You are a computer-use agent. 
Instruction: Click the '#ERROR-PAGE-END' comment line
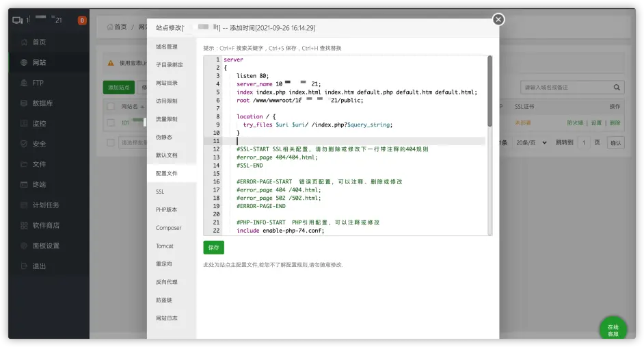coord(261,206)
